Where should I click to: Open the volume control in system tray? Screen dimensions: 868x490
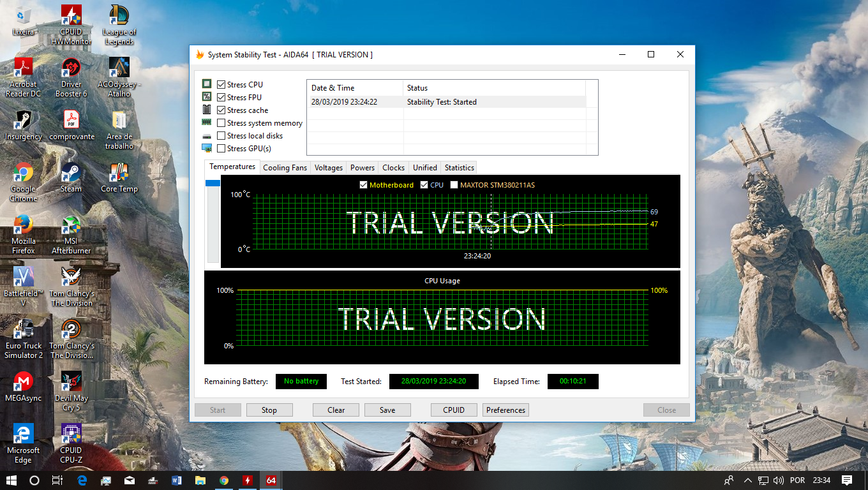[x=778, y=480]
